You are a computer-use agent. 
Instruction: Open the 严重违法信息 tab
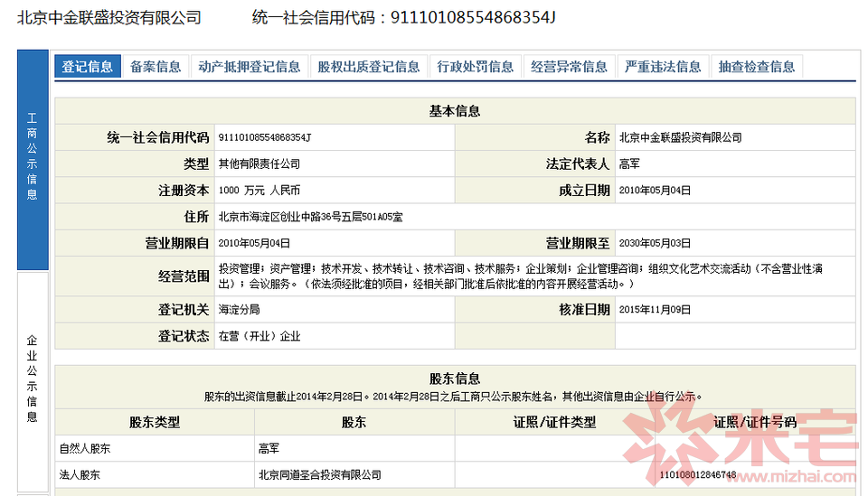pyautogui.click(x=663, y=66)
